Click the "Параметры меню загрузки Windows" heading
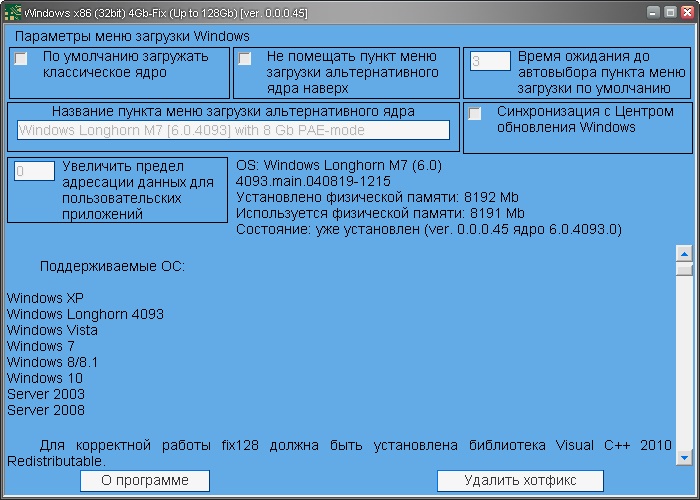 pyautogui.click(x=132, y=36)
